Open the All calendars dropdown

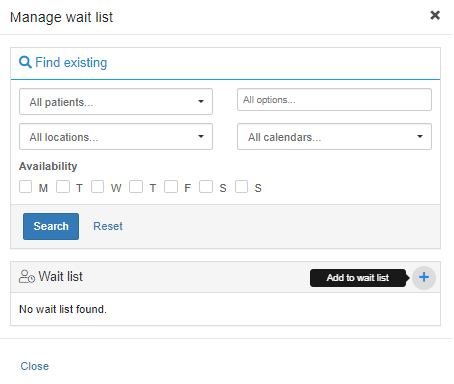coord(334,137)
